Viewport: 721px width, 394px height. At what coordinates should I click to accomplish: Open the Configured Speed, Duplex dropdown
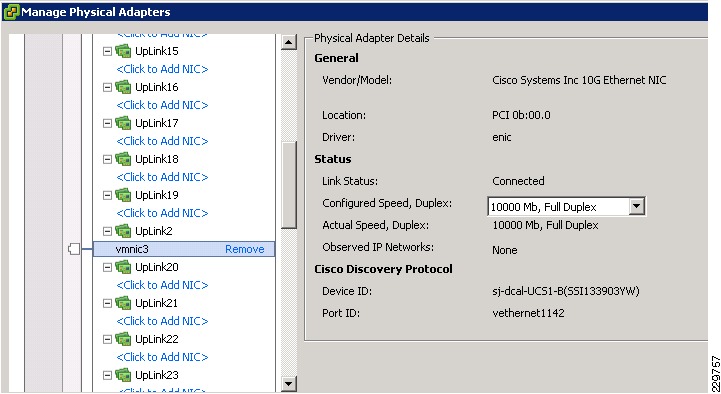pos(636,206)
